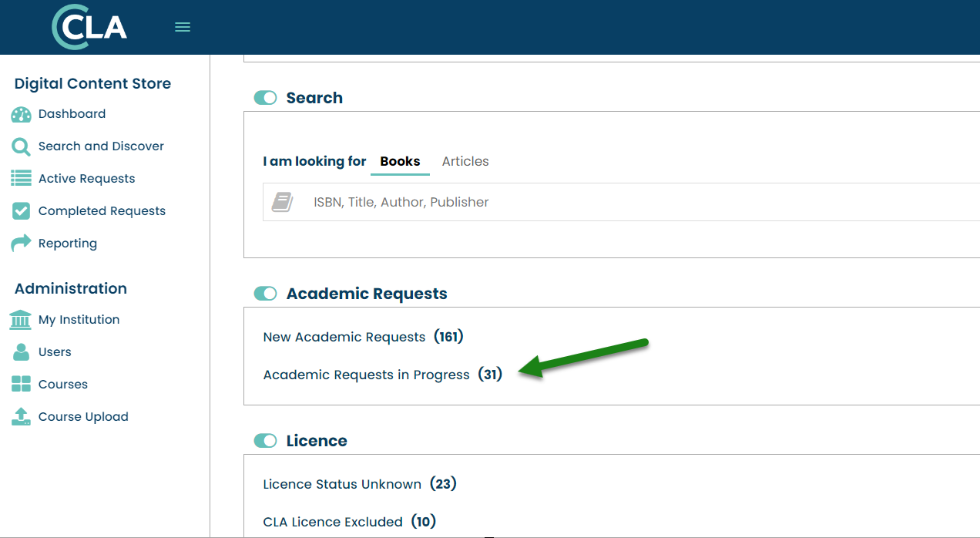Switch to the Articles tab
Image resolution: width=980 pixels, height=538 pixels.
click(465, 162)
